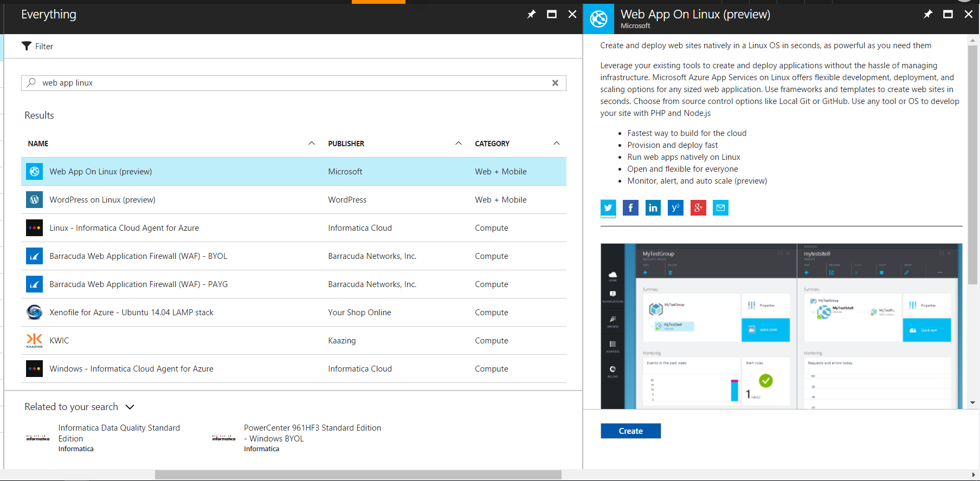Click the Filter funnel icon
The width and height of the screenshot is (980, 481).
(x=26, y=46)
